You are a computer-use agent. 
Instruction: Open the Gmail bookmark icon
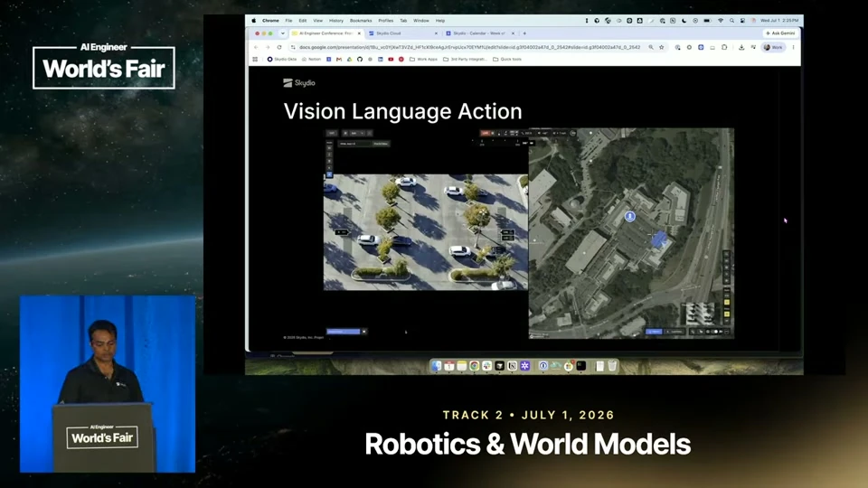(339, 60)
